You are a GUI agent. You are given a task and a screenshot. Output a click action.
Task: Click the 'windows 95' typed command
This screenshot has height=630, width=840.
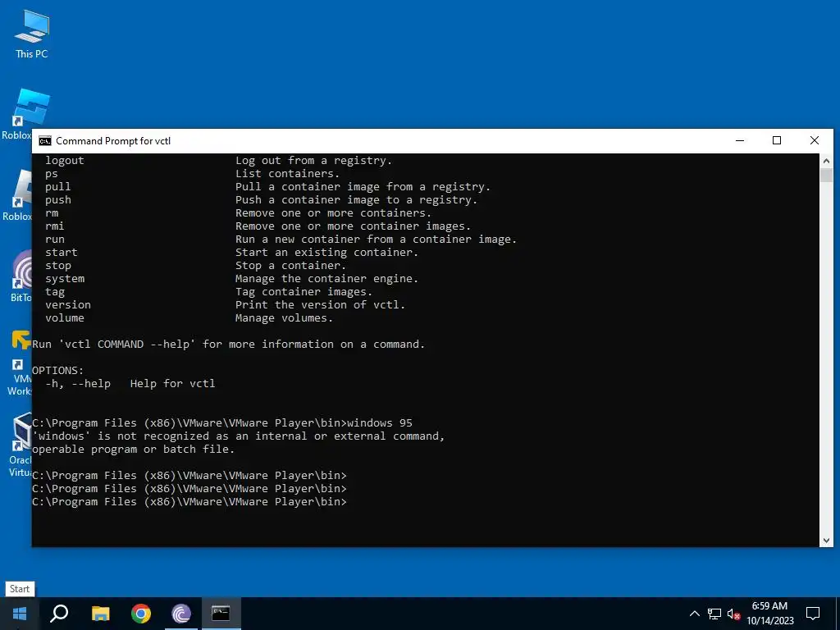click(x=379, y=422)
